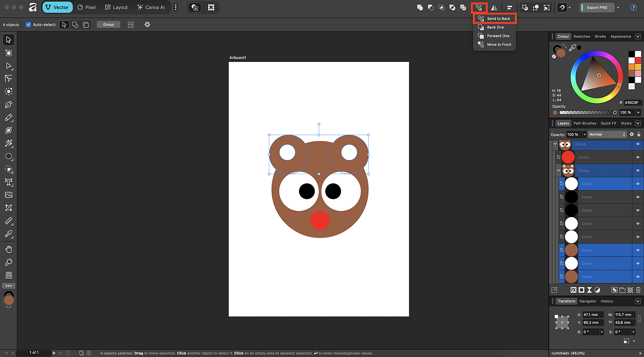Activate the Hand view tool

pyautogui.click(x=8, y=250)
